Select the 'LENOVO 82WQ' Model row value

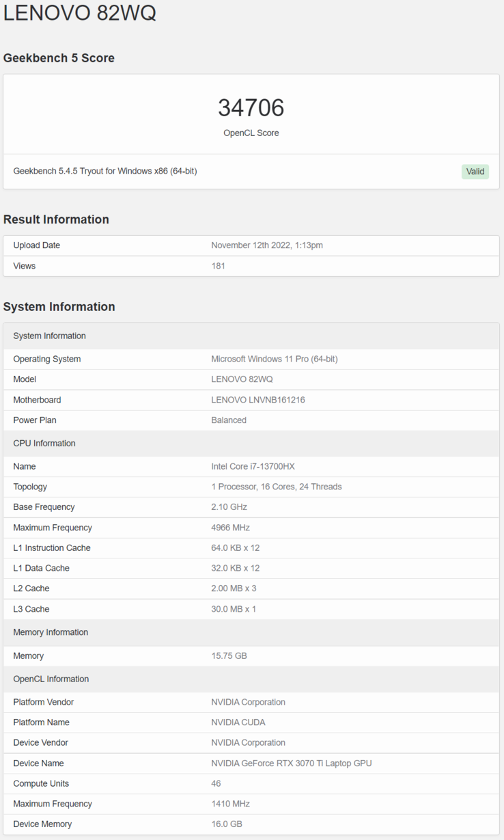242,379
